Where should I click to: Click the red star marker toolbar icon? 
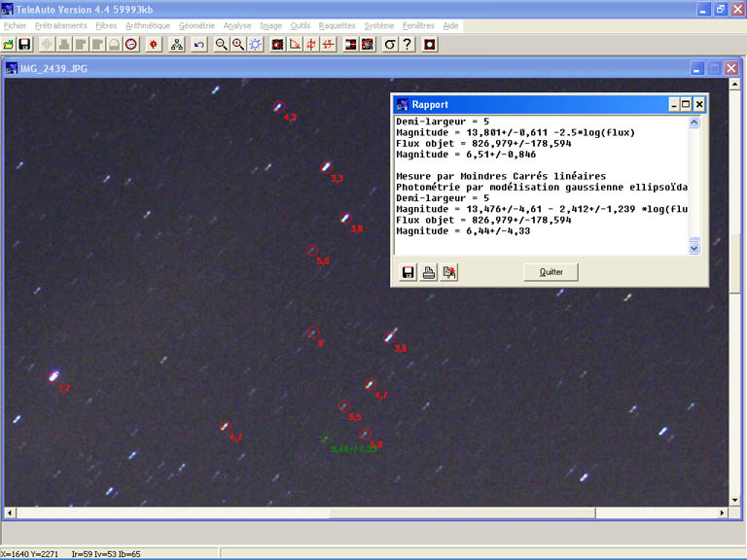click(154, 45)
